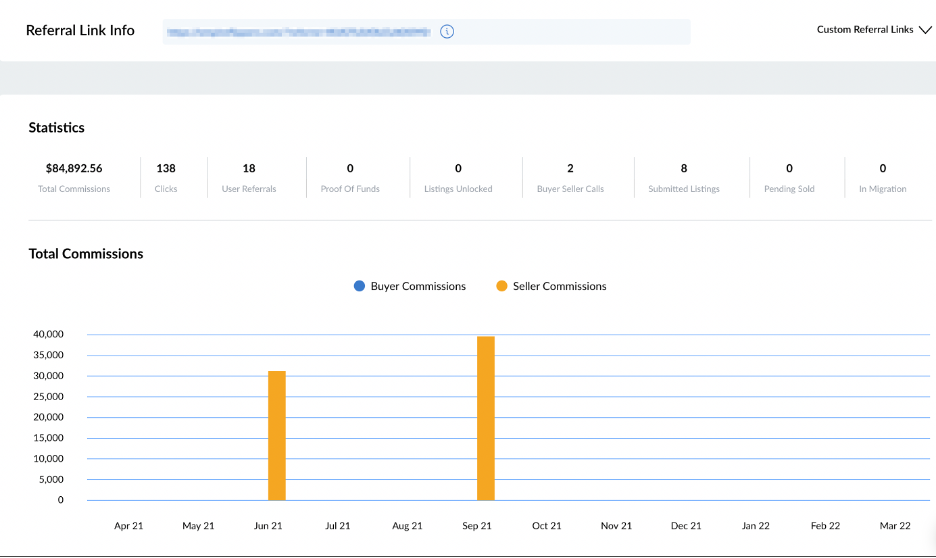936x558 pixels.
Task: Select the orange Sep 21 commission bar
Action: [x=486, y=418]
